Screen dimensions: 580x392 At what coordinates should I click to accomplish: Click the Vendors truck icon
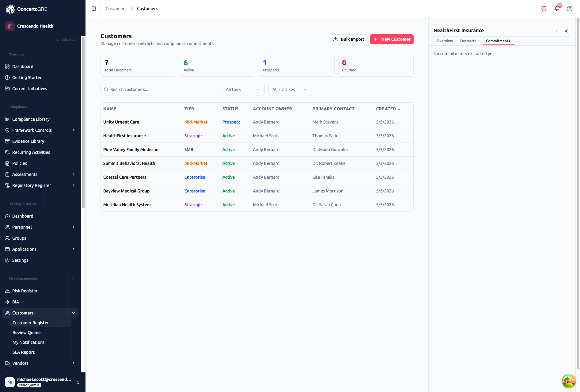[x=7, y=363]
